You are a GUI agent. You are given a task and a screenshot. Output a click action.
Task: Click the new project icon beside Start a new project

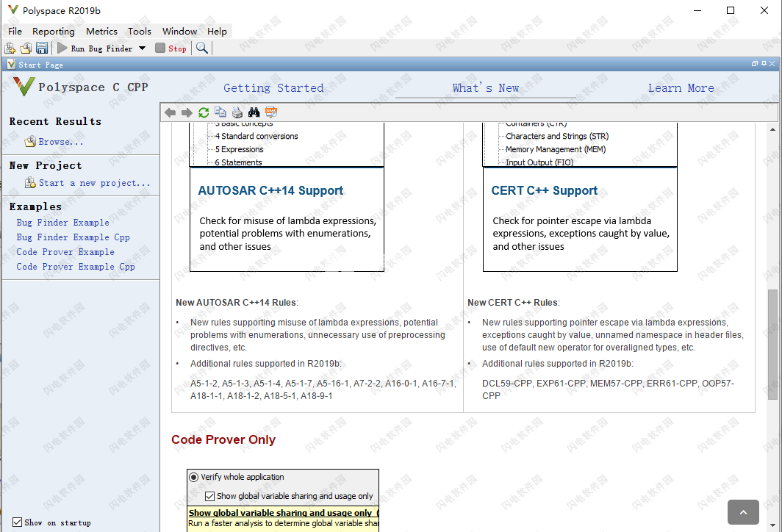point(30,182)
